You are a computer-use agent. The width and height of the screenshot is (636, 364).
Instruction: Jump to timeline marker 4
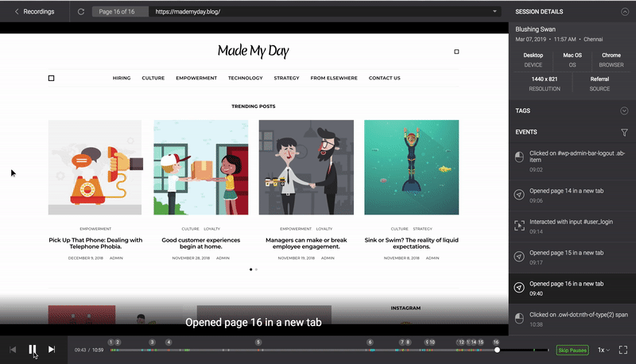(x=169, y=342)
